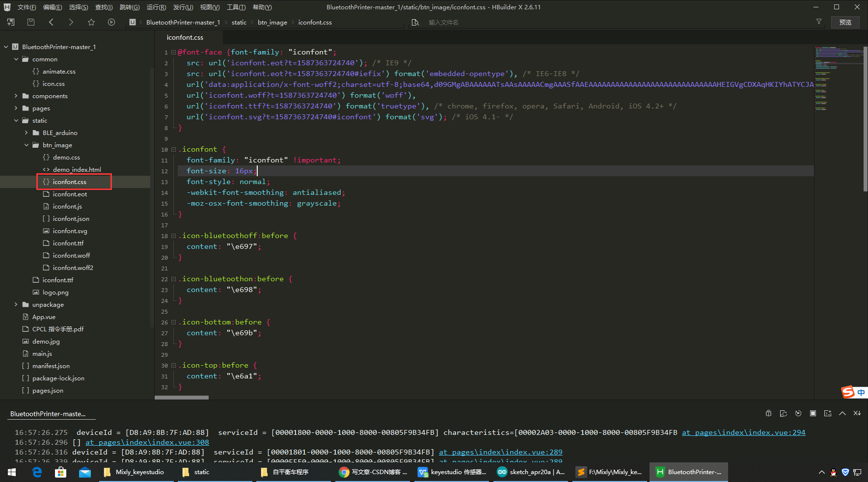868x482 pixels.
Task: Collapse the common folder
Action: coord(16,59)
